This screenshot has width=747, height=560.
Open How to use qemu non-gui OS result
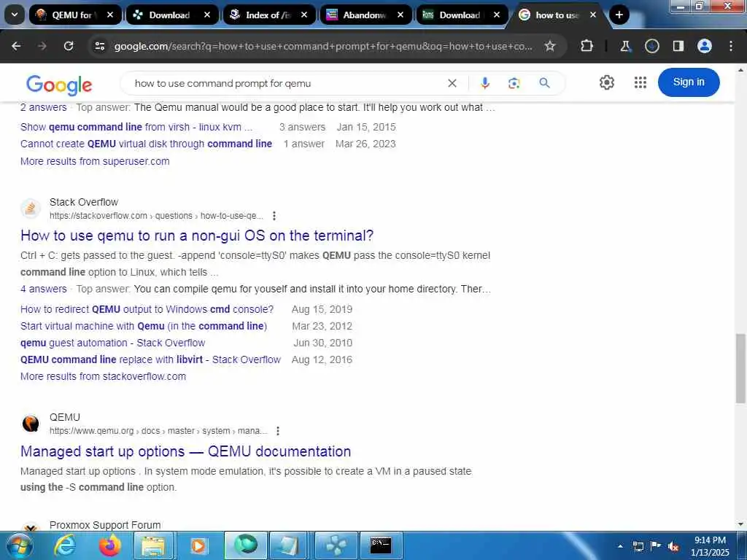[x=197, y=236]
